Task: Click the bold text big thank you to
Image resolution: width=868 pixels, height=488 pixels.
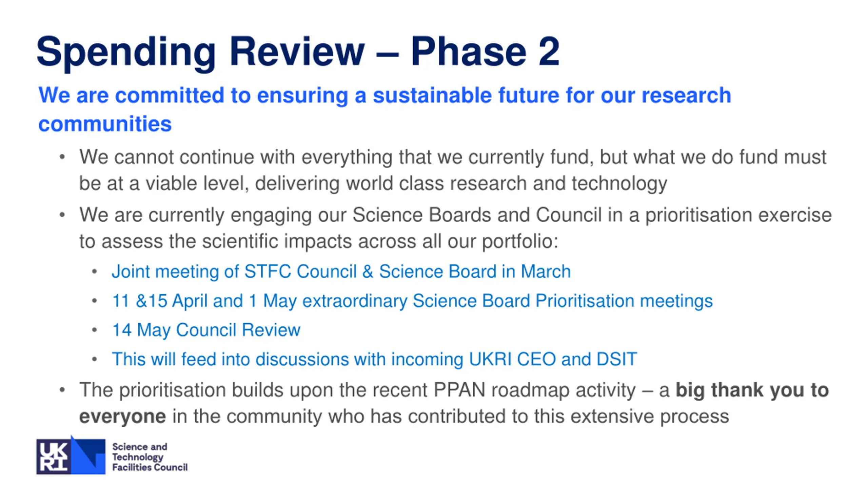Action: click(x=752, y=390)
